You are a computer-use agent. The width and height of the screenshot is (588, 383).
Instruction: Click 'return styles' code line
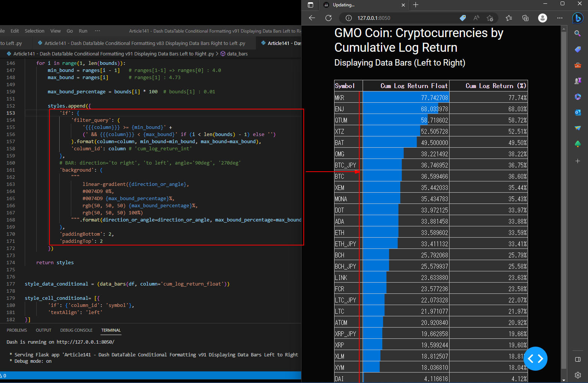pyautogui.click(x=55, y=262)
